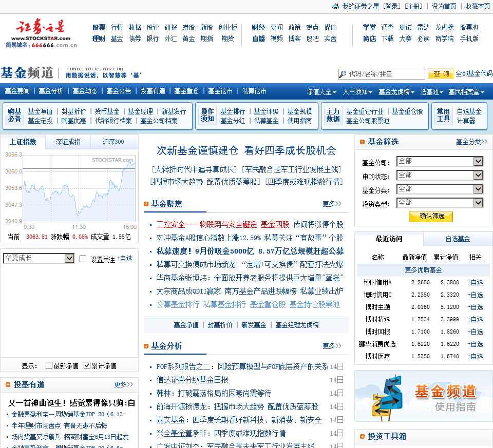Open the 基金分类>> link
Screen dimensions: 493x448
[471, 142]
